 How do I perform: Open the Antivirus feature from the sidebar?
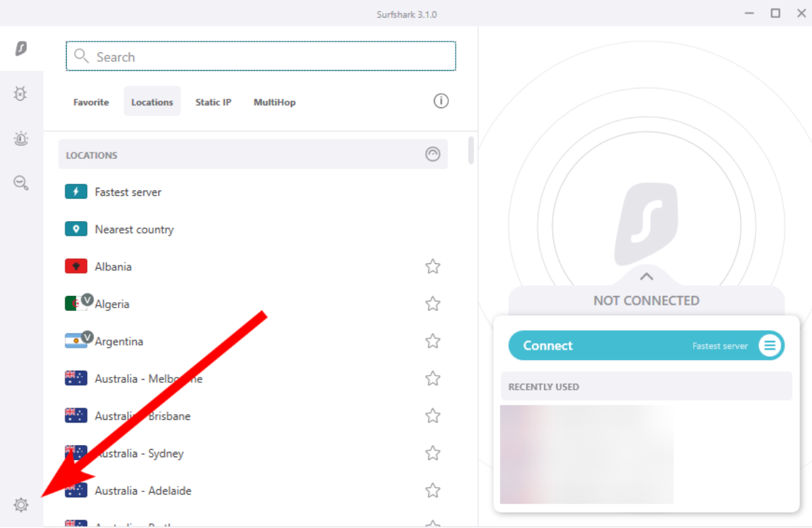[x=21, y=93]
